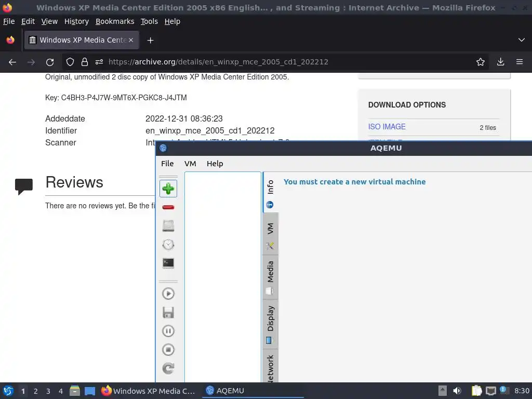Switch to the Media tab in AQEMU
The image size is (532, 399).
pyautogui.click(x=270, y=277)
